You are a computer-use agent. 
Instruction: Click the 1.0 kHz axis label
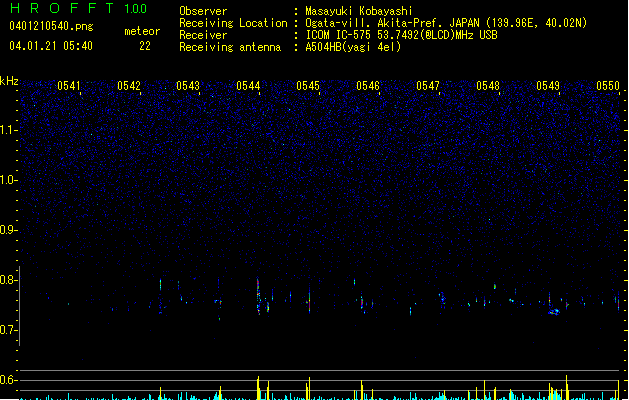click(x=8, y=180)
